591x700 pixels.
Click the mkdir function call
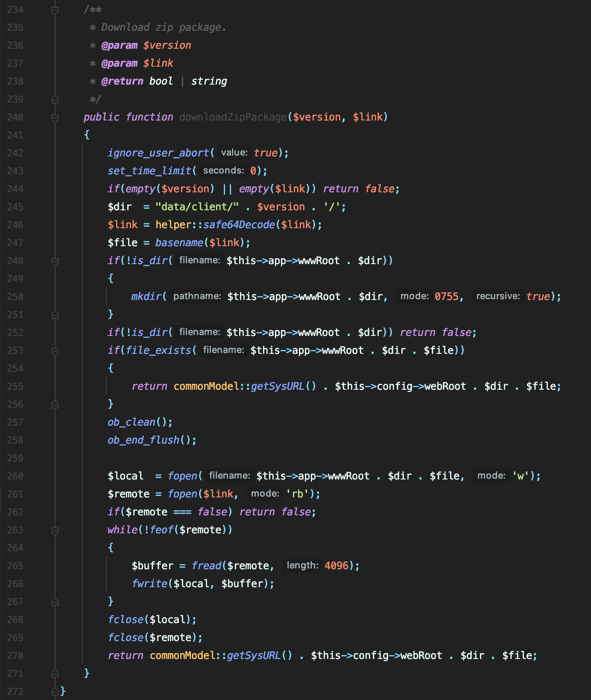click(x=146, y=297)
